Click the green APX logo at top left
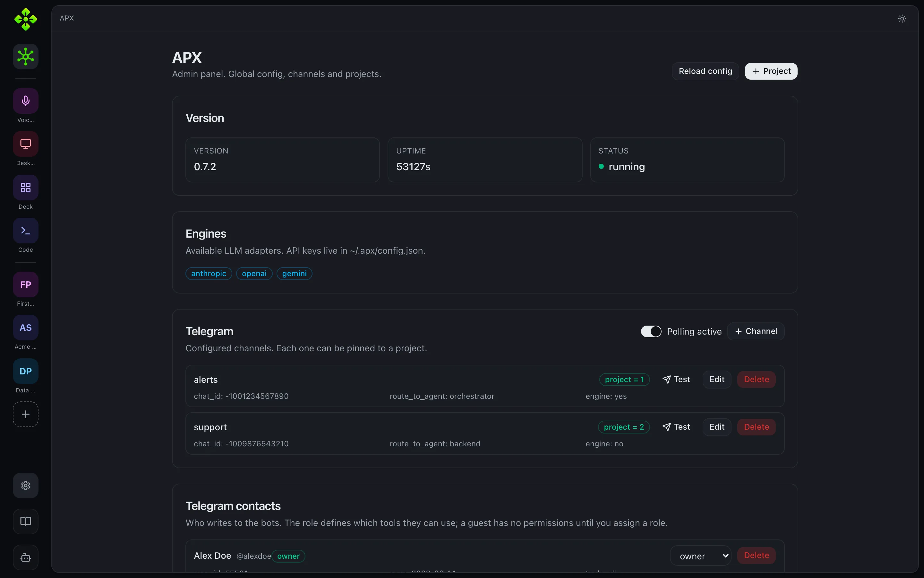The height and width of the screenshot is (578, 924). pyautogui.click(x=26, y=19)
